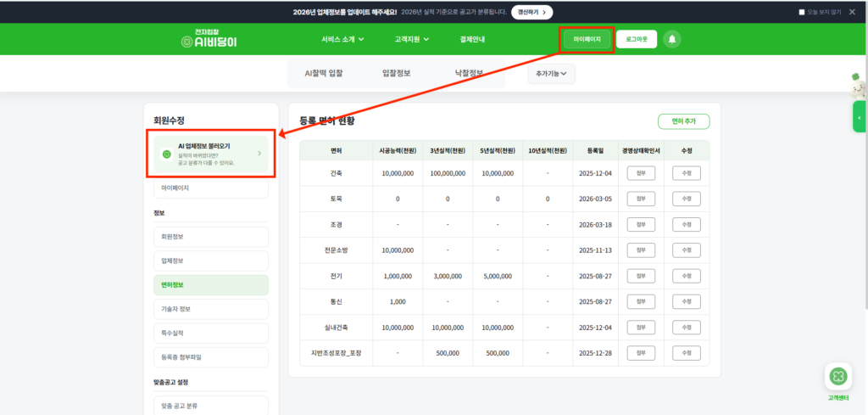Click 첨부 button in 통신 row
The width and height of the screenshot is (868, 415).
click(x=641, y=301)
